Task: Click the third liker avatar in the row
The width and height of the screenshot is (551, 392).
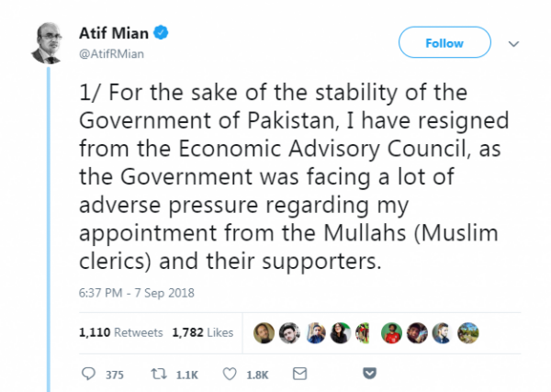Action: (316, 331)
